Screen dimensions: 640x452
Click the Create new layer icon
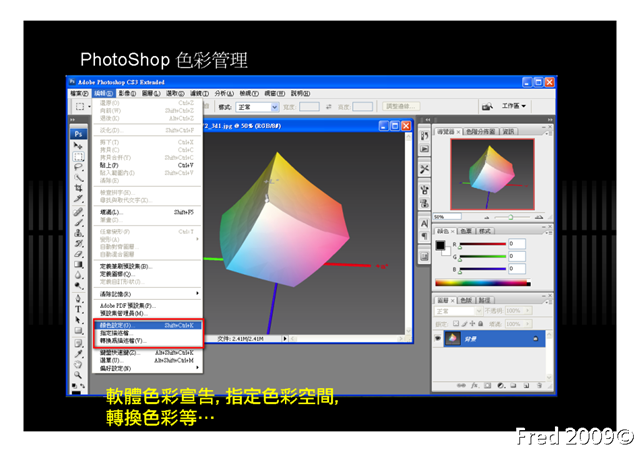pos(527,385)
